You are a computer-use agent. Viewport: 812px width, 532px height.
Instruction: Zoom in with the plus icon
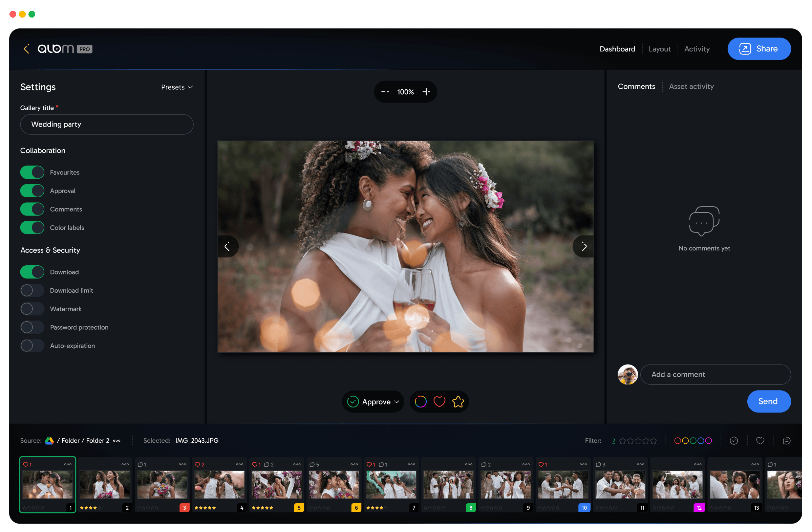point(426,92)
